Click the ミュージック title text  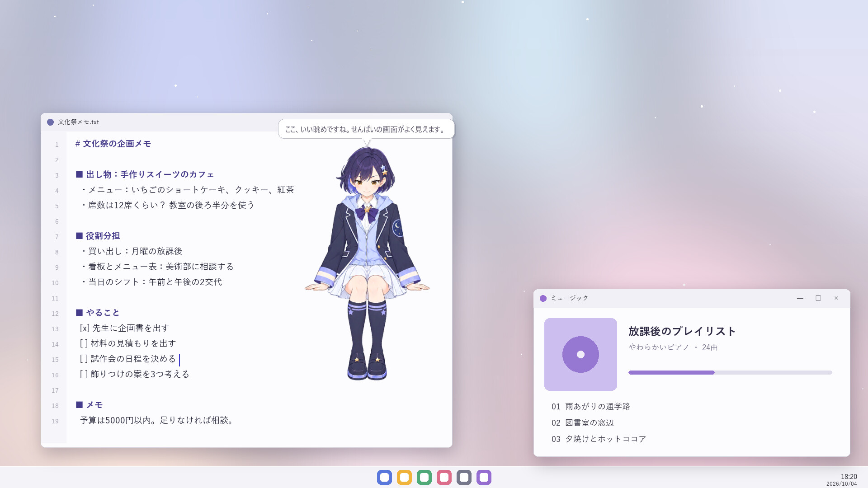coord(570,298)
